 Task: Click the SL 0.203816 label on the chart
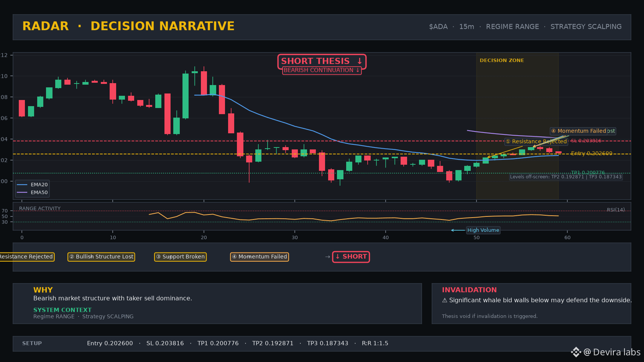[586, 141]
